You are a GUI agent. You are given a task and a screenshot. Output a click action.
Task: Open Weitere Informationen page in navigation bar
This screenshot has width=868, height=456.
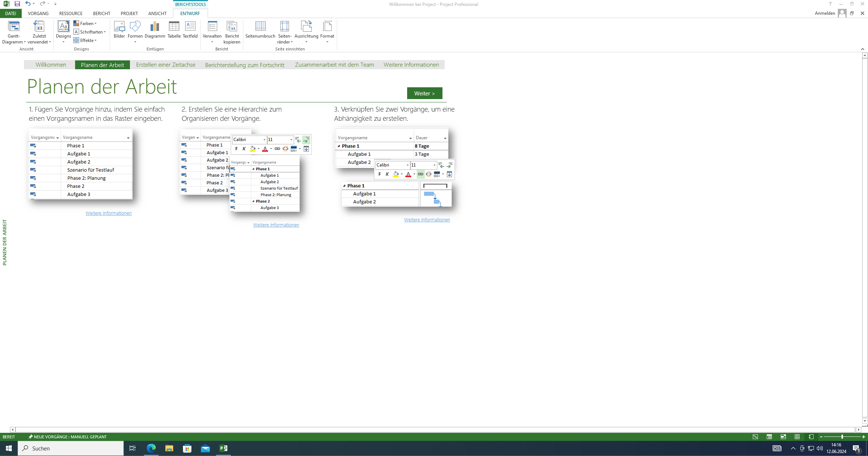411,65
